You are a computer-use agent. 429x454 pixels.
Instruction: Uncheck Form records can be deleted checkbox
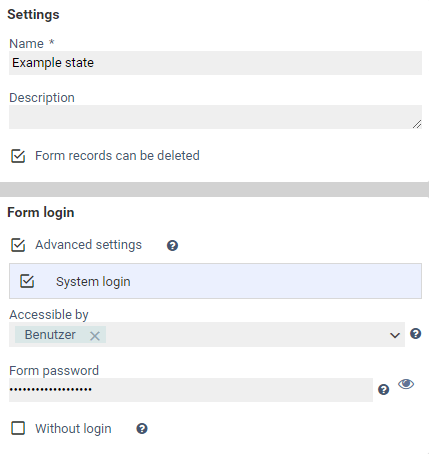tap(18, 156)
